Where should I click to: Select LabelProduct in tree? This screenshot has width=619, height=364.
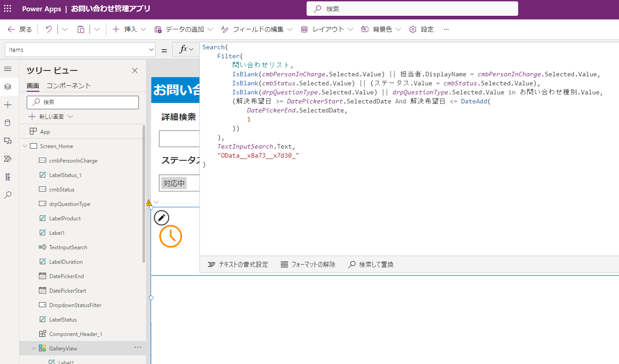click(65, 219)
